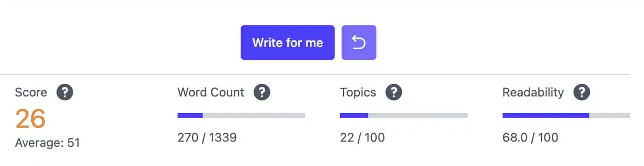Click the Word Count label
Viewport: 644px width, 166px height.
click(x=211, y=93)
